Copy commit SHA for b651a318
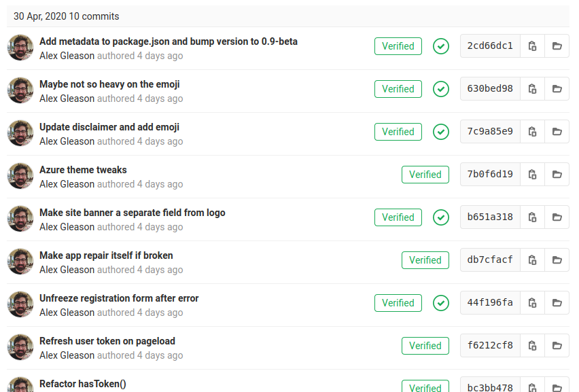The image size is (579, 392). tap(532, 217)
